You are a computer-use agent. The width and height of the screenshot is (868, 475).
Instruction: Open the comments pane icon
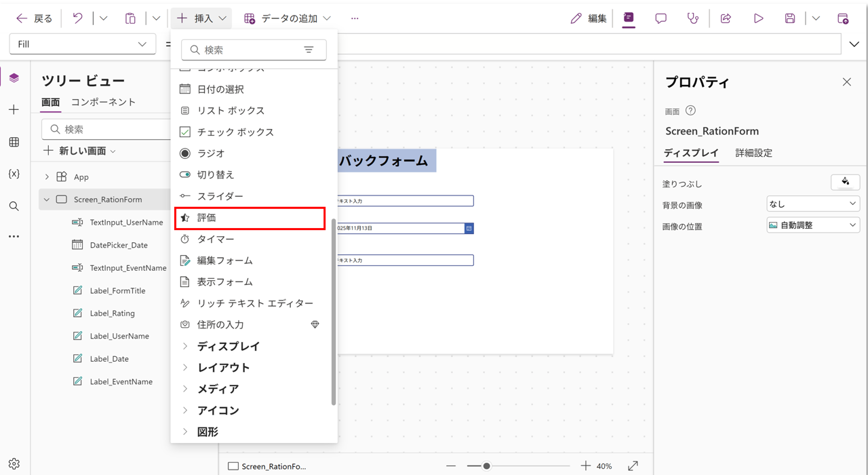[660, 18]
